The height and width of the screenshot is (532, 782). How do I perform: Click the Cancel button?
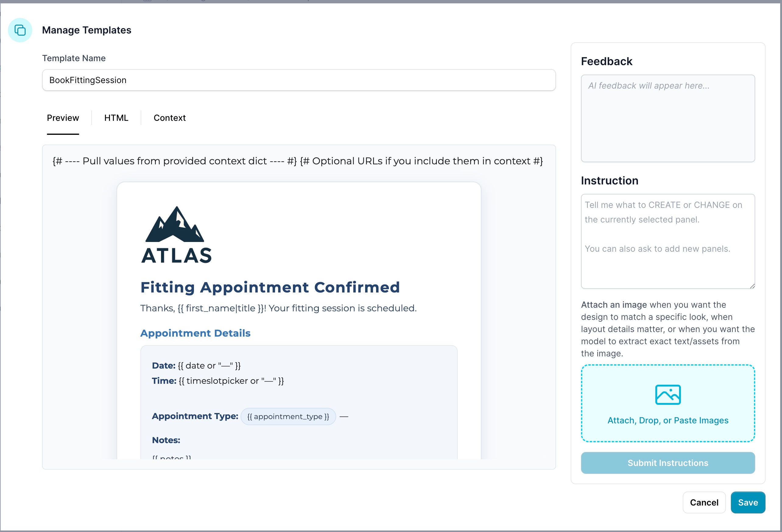click(x=704, y=502)
